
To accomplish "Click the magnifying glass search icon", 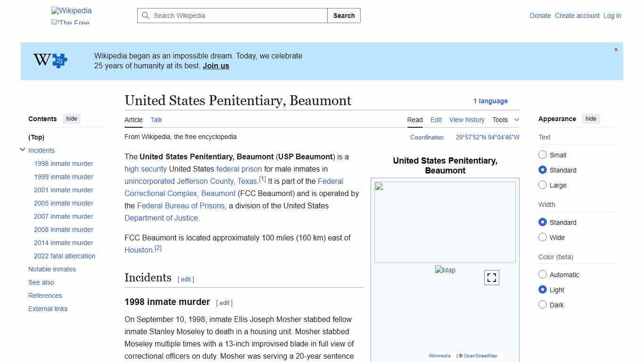I will [x=146, y=16].
